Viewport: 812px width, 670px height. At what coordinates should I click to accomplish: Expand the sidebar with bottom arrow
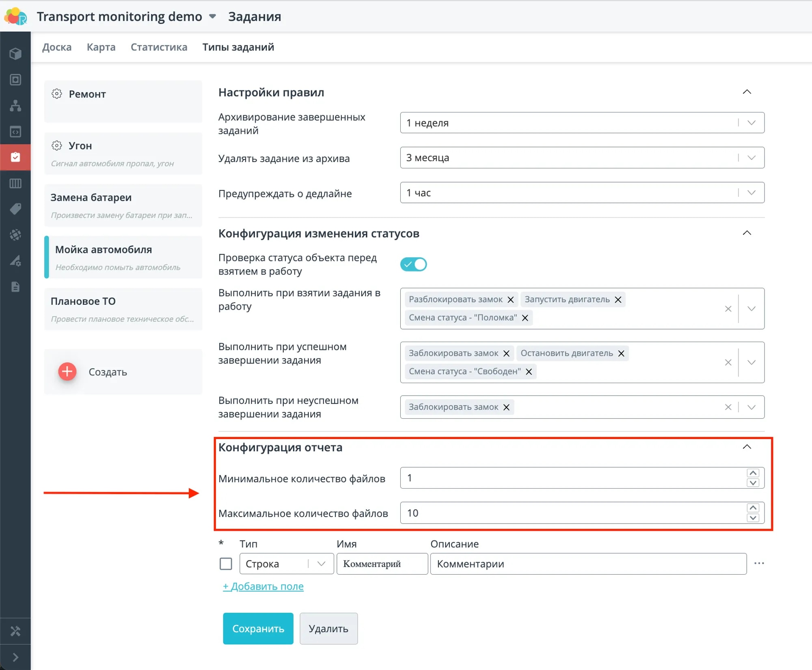[15, 657]
